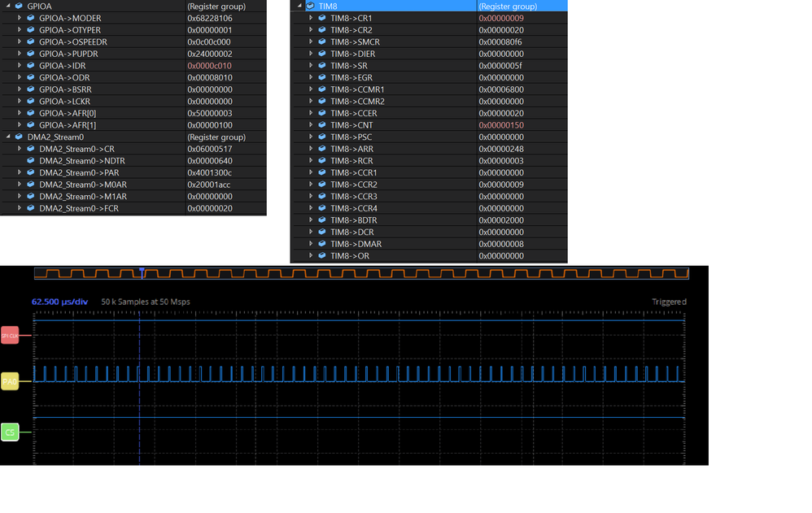Viewport: 812px width, 513px height.
Task: Click the DMA2_Stream0->CR register icon
Action: tap(28, 148)
